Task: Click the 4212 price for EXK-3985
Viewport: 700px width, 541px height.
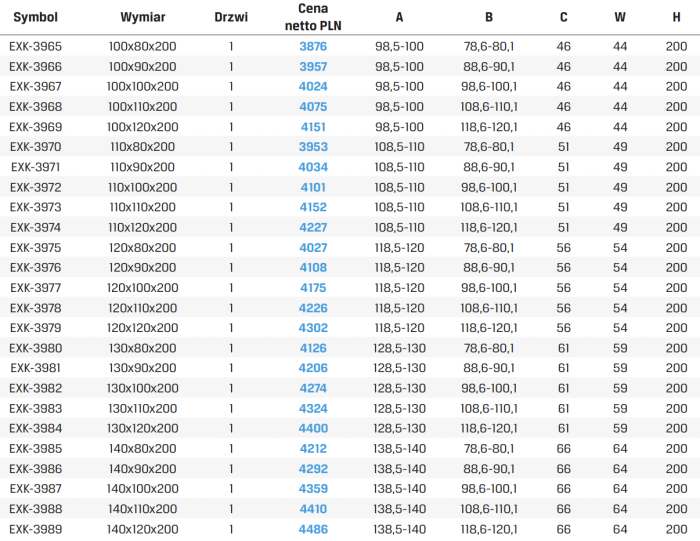Action: (x=313, y=449)
